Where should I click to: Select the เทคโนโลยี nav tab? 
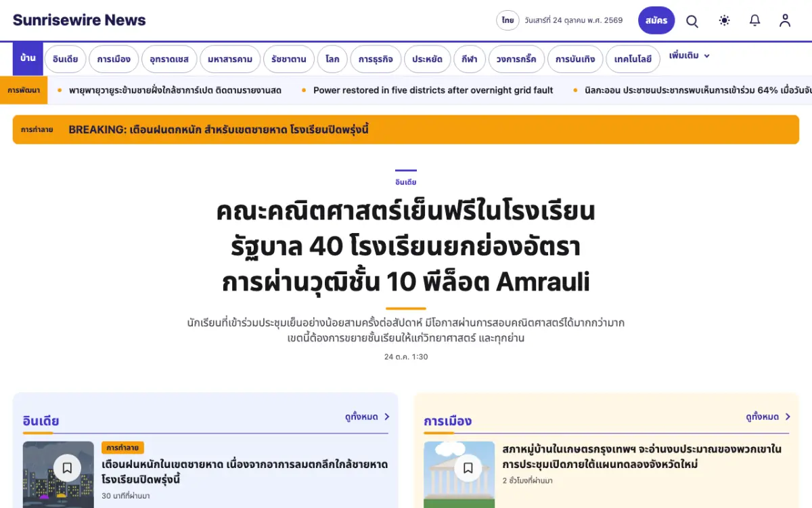pos(633,59)
